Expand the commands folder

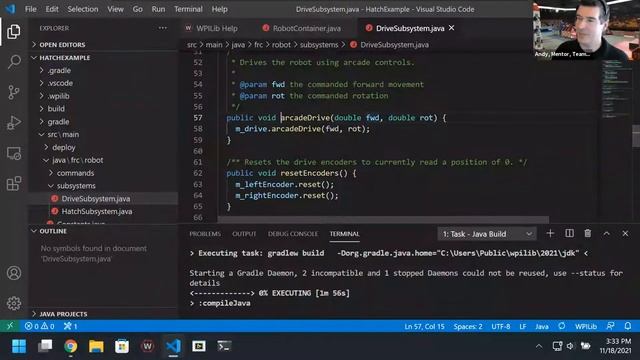coord(75,173)
